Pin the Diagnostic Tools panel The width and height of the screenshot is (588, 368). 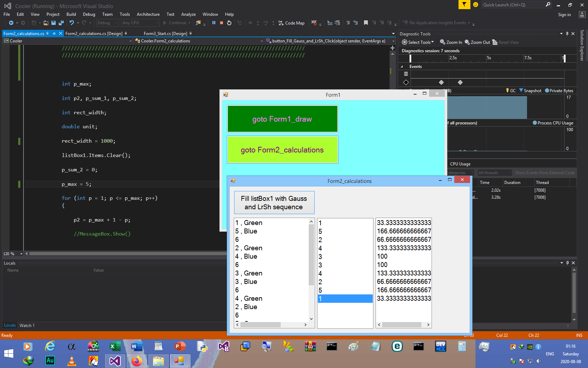567,34
